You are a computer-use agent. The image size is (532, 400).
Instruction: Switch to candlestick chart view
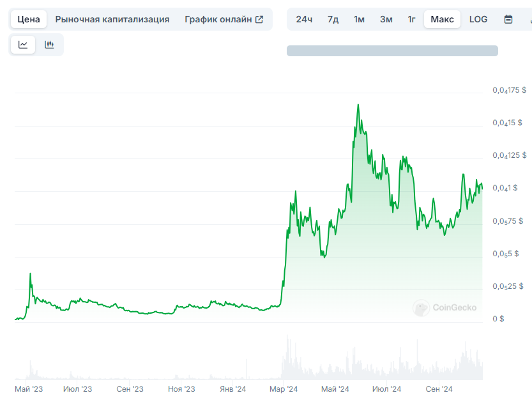(x=49, y=45)
